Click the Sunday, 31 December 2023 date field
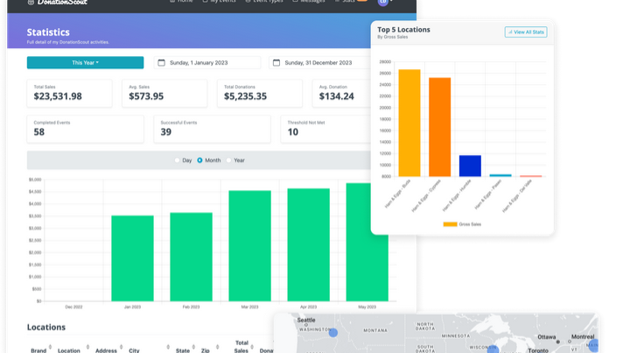 click(x=318, y=63)
